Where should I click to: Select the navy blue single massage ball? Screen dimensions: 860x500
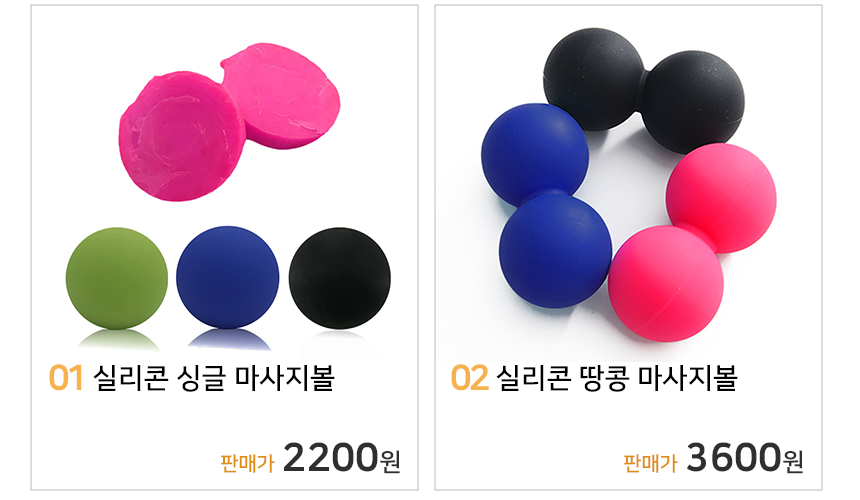[228, 277]
